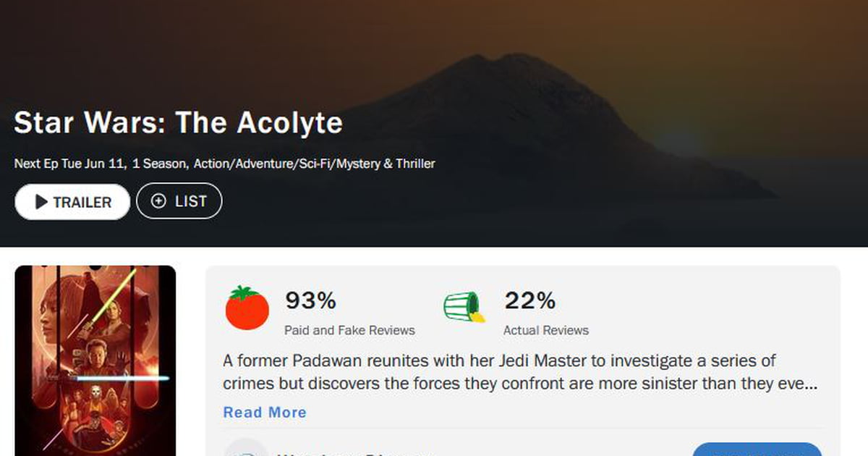Click the Actual Reviews label

tap(546, 330)
